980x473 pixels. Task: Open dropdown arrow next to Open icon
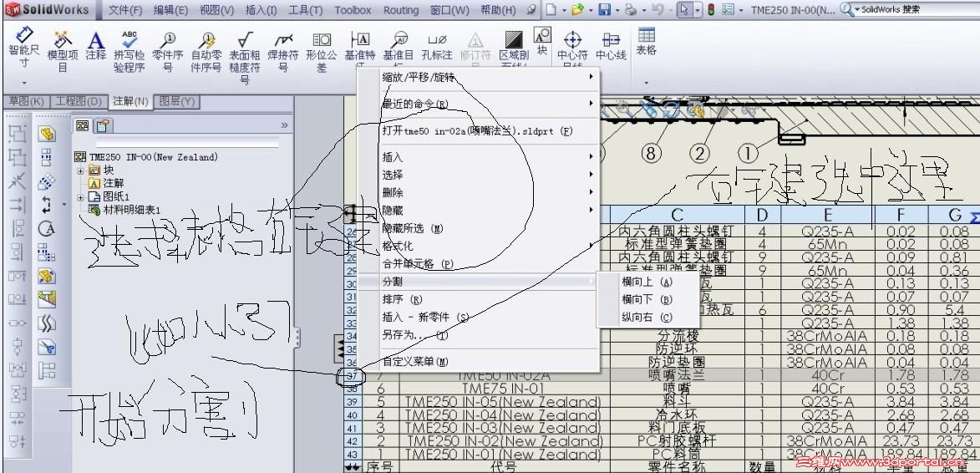point(591,11)
